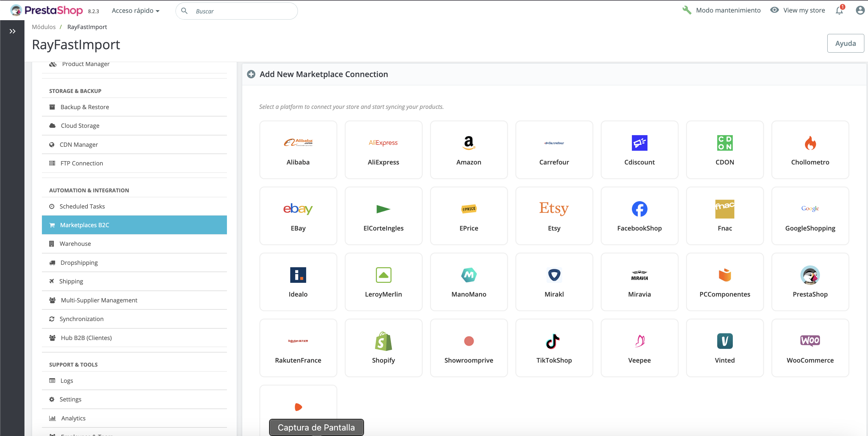Select the Vinted marketplace icon
This screenshot has width=868, height=436.
coord(725,341)
